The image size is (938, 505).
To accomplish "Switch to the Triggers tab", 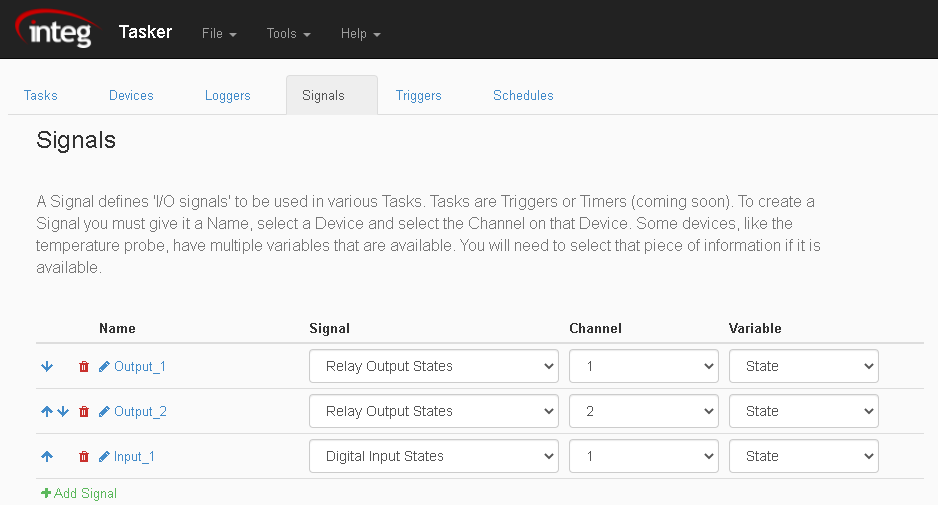I will click(x=418, y=95).
